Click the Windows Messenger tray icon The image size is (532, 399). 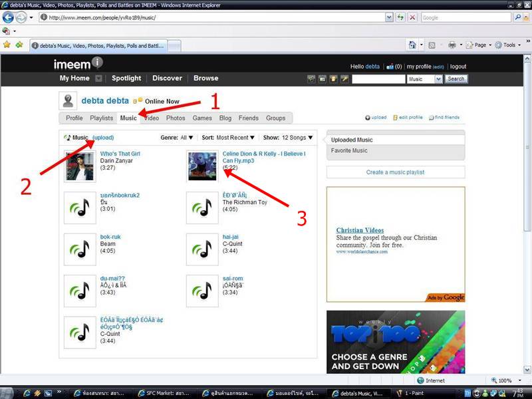(x=485, y=393)
